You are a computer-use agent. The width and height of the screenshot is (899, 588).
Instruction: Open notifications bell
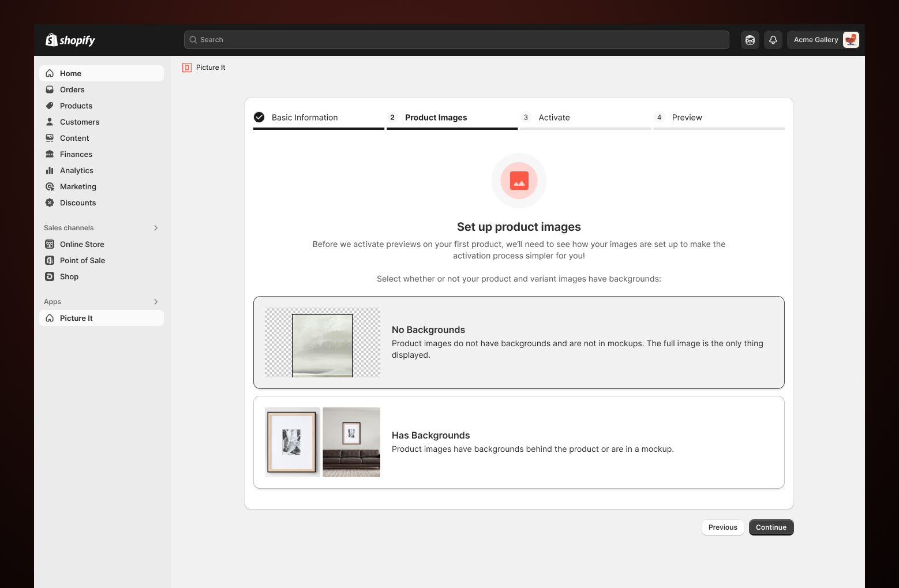[773, 40]
